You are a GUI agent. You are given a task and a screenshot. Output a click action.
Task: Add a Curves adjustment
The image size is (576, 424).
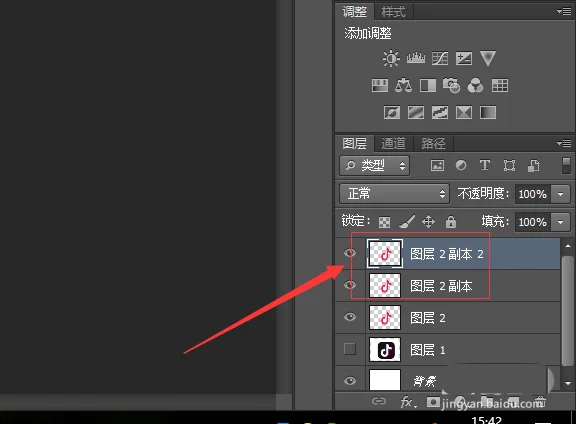pos(440,58)
